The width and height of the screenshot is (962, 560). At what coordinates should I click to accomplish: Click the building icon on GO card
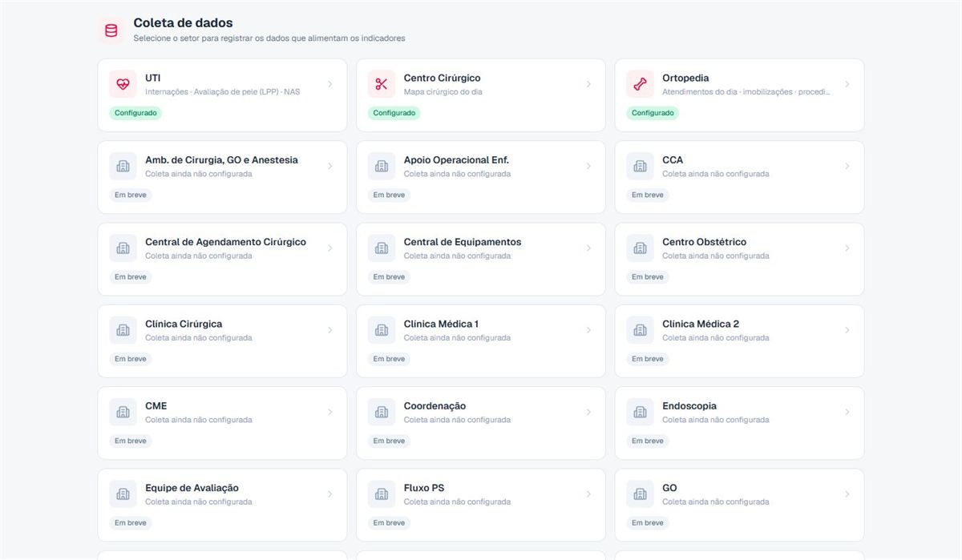tap(640, 494)
